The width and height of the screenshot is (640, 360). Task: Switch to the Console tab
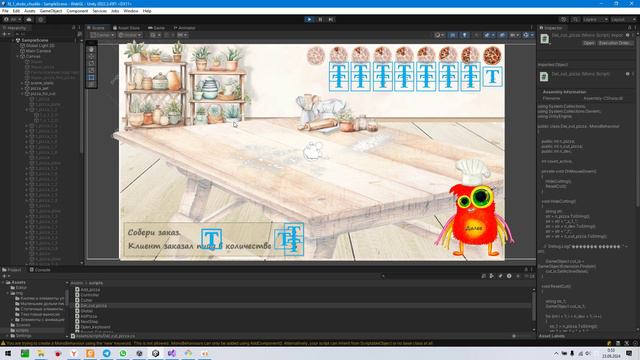40,270
